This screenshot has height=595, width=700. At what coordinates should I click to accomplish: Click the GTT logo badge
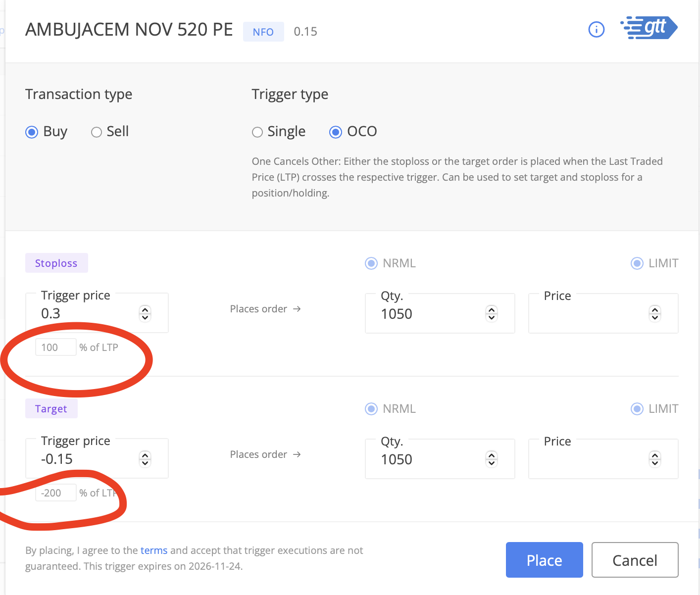click(649, 28)
